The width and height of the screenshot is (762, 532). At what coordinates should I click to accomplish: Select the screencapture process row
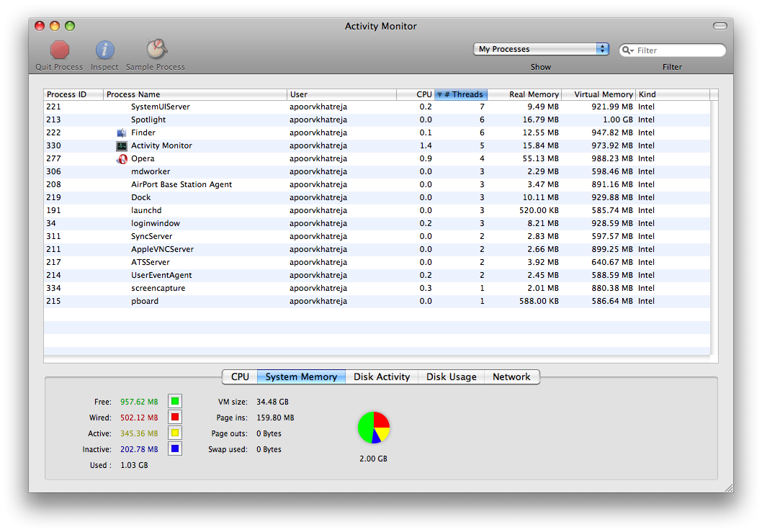[377, 288]
